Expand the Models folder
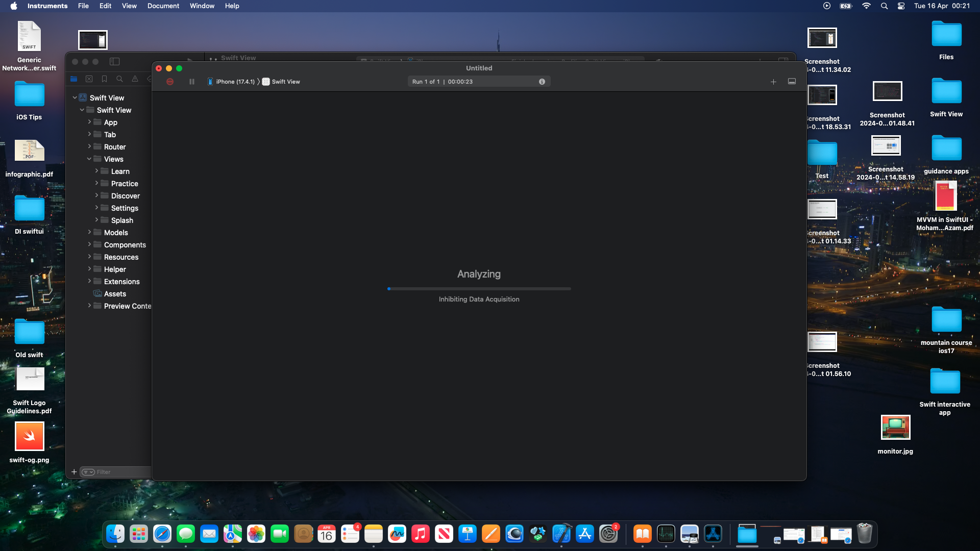Viewport: 980px width, 551px height. tap(89, 233)
